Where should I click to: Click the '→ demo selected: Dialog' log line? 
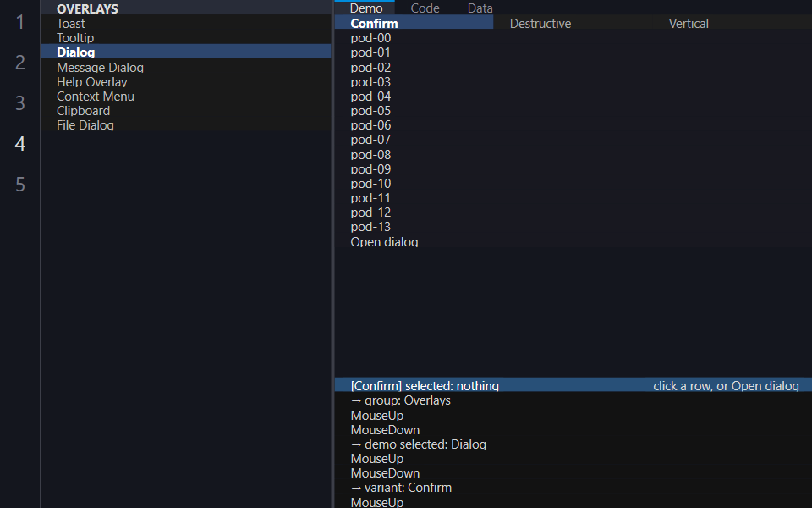419,444
